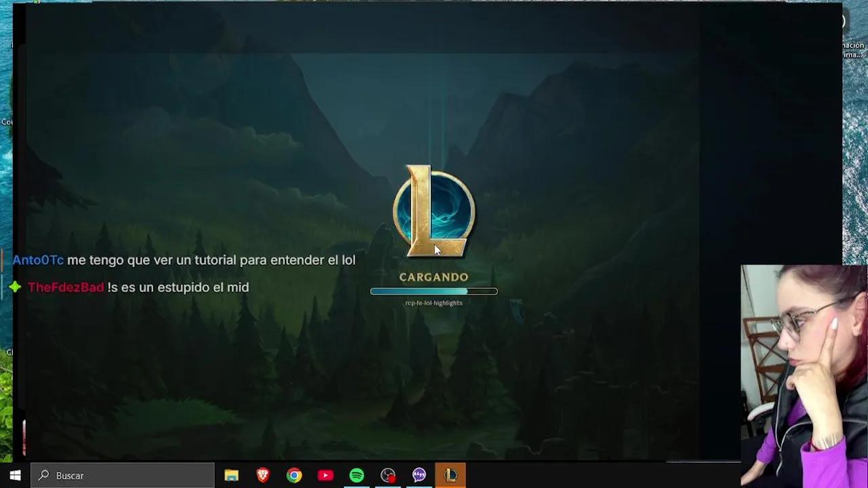Switch to OBS Studio in the taskbar
The width and height of the screenshot is (868, 488).
(388, 476)
